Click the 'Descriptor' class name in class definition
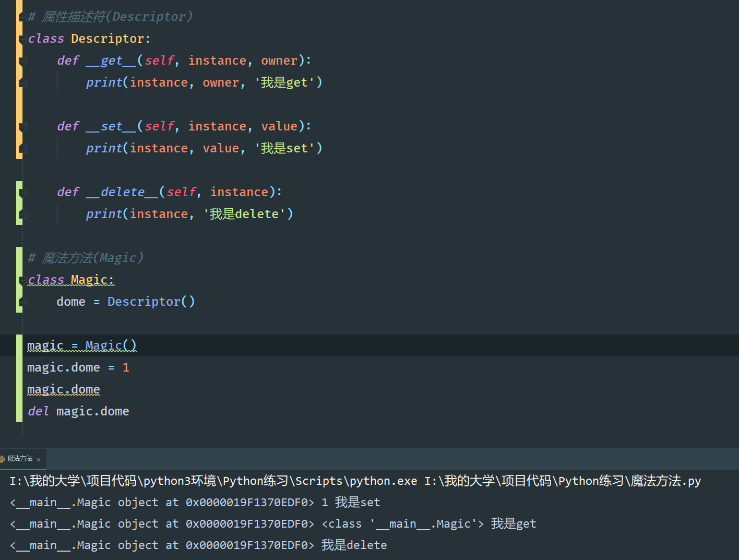 point(108,39)
